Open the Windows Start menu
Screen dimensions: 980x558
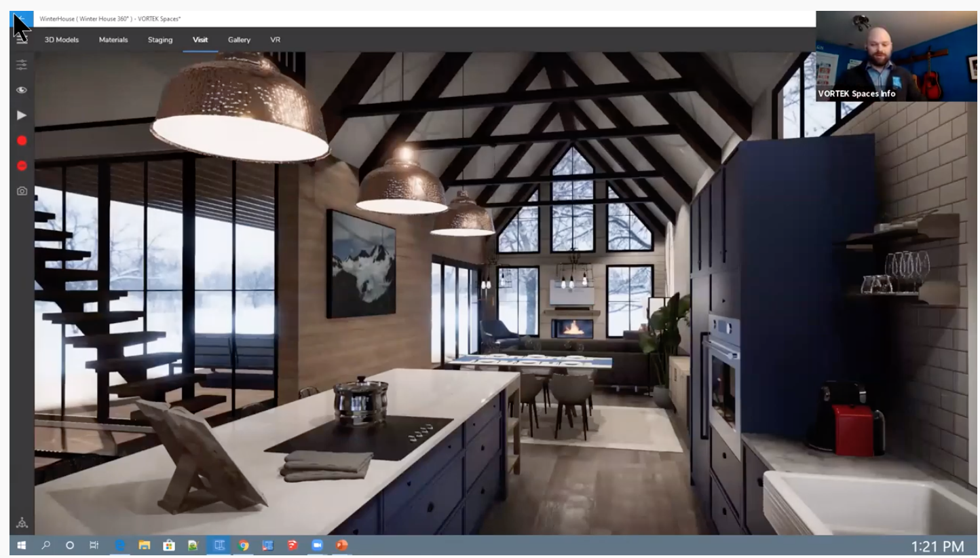20,544
